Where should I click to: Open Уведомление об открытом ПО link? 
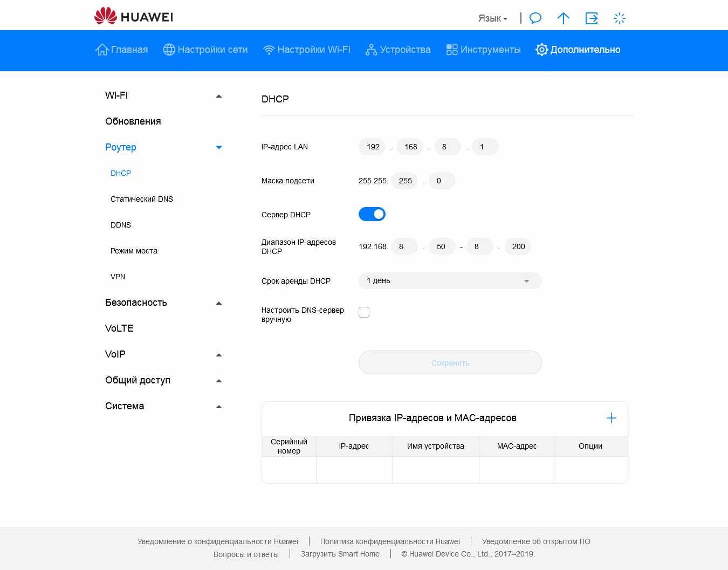click(x=536, y=541)
